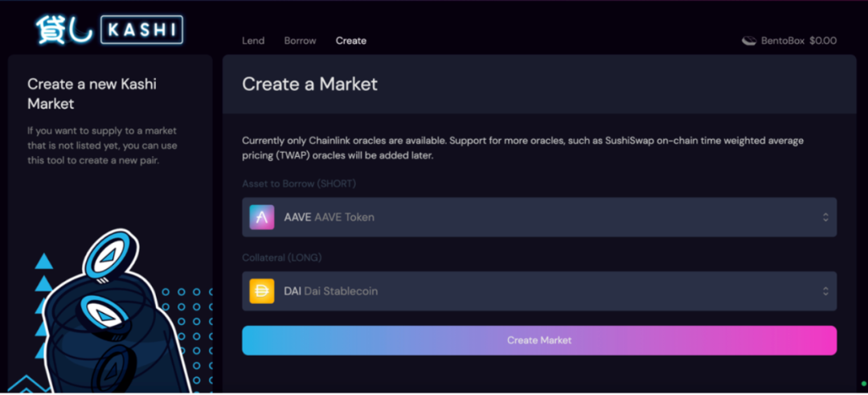The image size is (868, 395).
Task: Open the Asset to Borrow dropdown
Action: pos(539,217)
